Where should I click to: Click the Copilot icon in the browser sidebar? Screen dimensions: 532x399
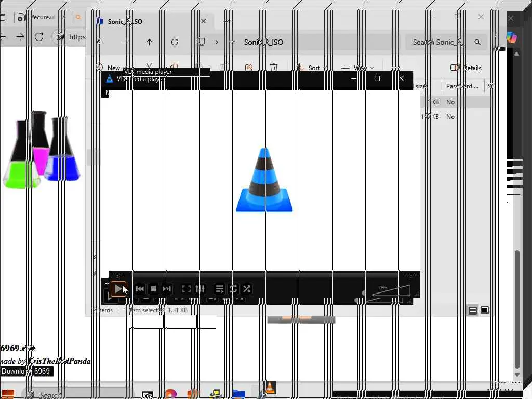[511, 37]
